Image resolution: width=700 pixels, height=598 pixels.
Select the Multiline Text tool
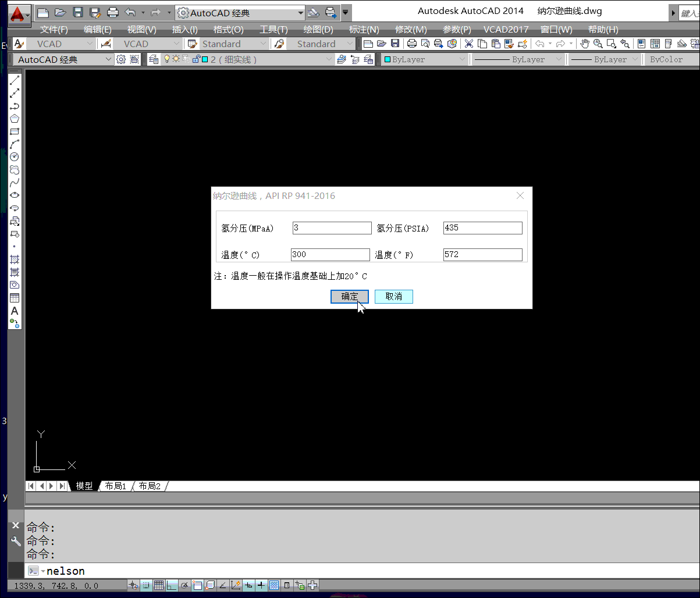tap(15, 311)
